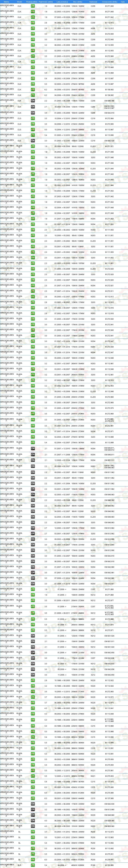Click the ON icon beside OM 611.962, OM 646.963

pyautogui.click(x=33, y=466)
